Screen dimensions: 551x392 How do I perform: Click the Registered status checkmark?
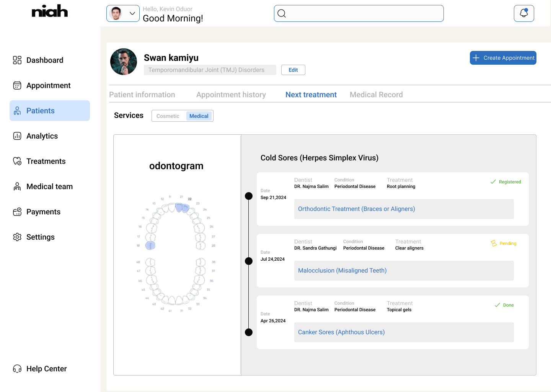pyautogui.click(x=493, y=182)
